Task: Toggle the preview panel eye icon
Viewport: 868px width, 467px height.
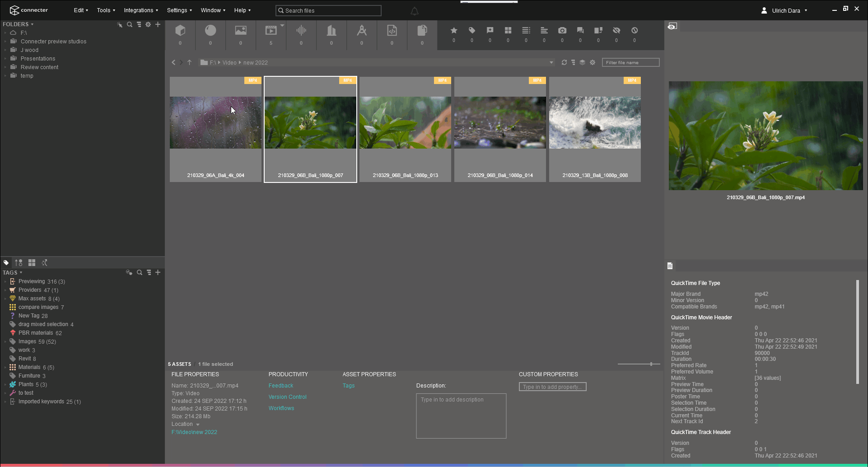Action: [672, 27]
